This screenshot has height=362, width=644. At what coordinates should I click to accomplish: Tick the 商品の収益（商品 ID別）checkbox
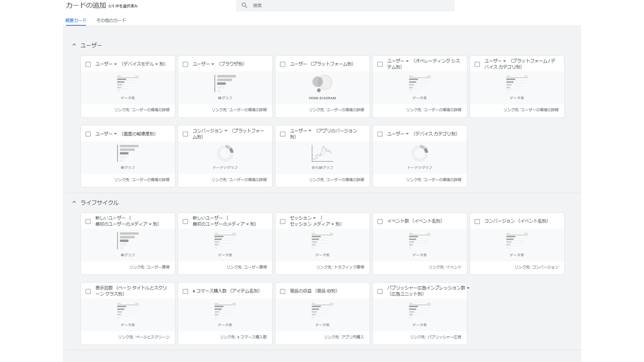point(283,291)
